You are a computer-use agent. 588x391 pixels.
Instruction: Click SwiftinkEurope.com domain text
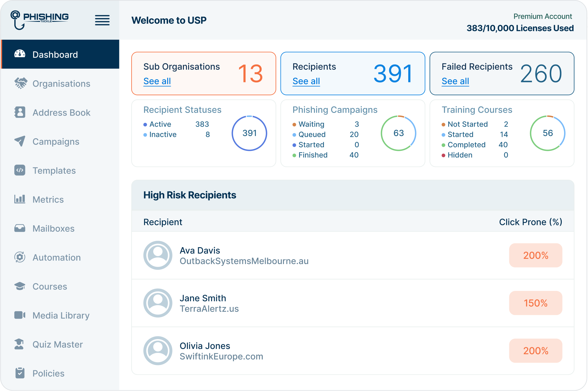[x=221, y=356]
